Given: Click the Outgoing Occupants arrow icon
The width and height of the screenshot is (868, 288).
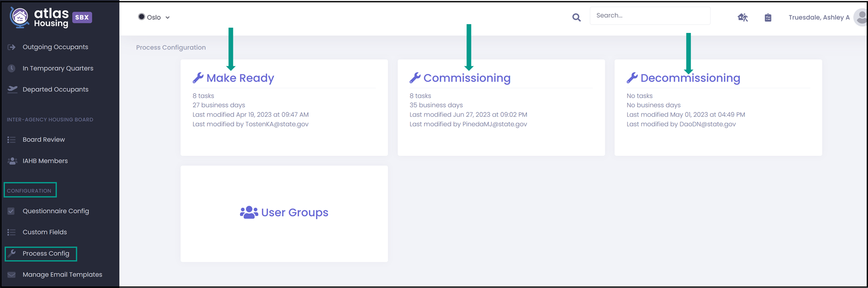Looking at the screenshot, I should point(12,47).
